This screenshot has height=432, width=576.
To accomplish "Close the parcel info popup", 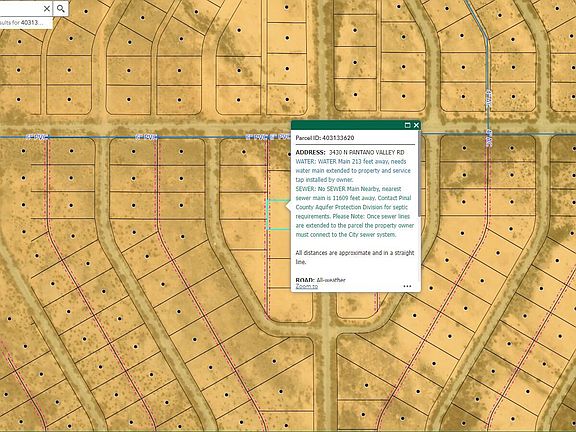I will tap(416, 125).
